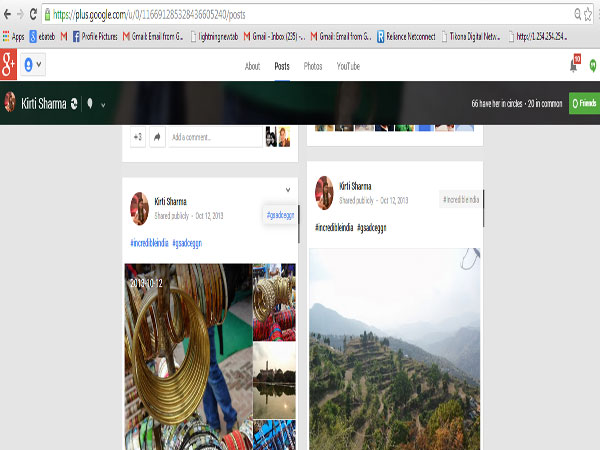Click the commenter avatars beside the comment box

[278, 137]
